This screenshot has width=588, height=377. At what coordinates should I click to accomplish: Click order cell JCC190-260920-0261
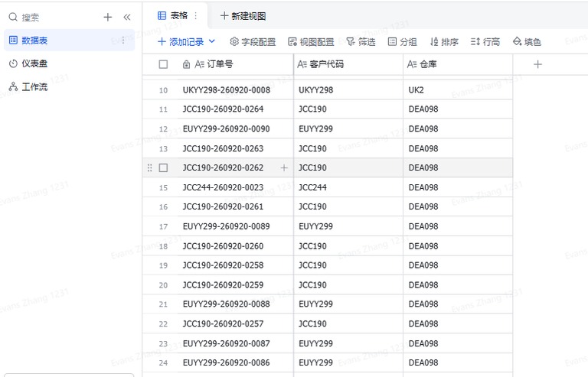point(236,206)
